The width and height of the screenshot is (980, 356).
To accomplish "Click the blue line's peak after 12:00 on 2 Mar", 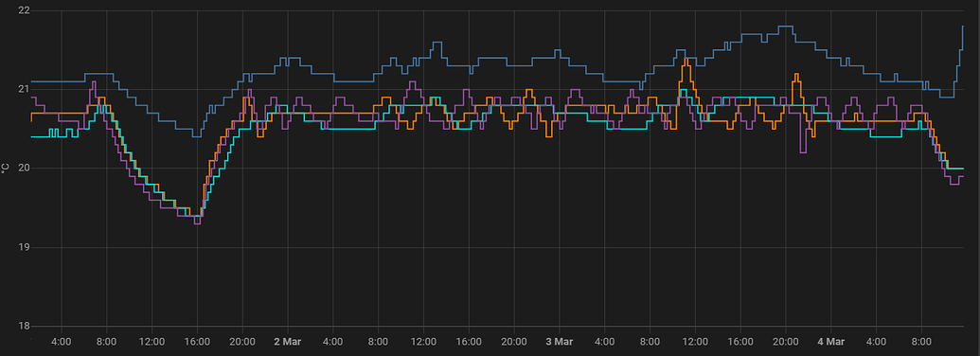I will (x=437, y=43).
